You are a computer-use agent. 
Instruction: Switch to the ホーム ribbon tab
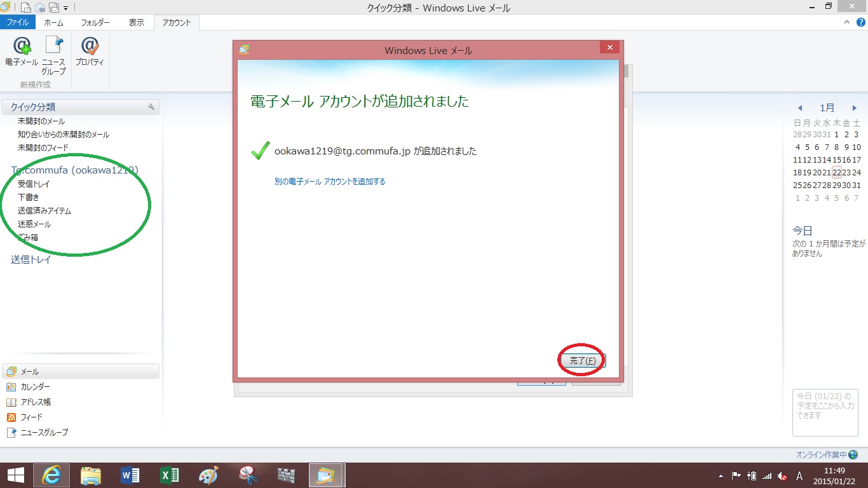pyautogui.click(x=53, y=22)
